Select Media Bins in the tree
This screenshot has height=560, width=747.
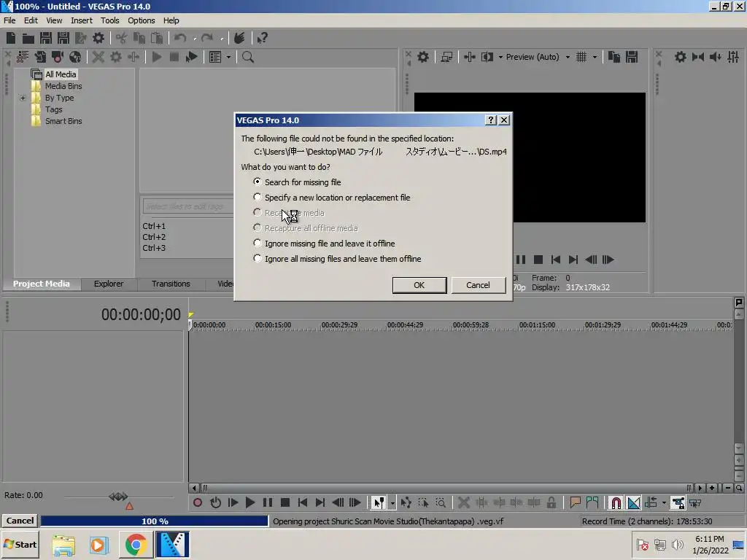(x=63, y=86)
